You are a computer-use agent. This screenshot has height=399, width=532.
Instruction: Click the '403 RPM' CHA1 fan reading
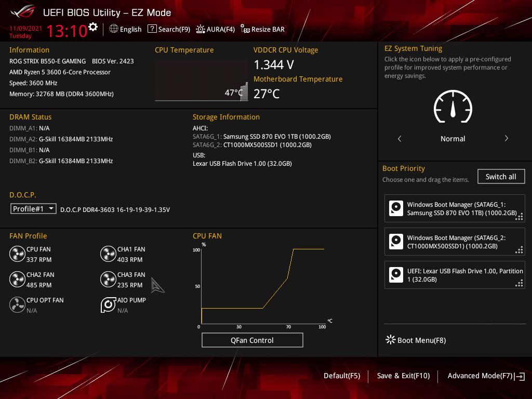pos(130,260)
